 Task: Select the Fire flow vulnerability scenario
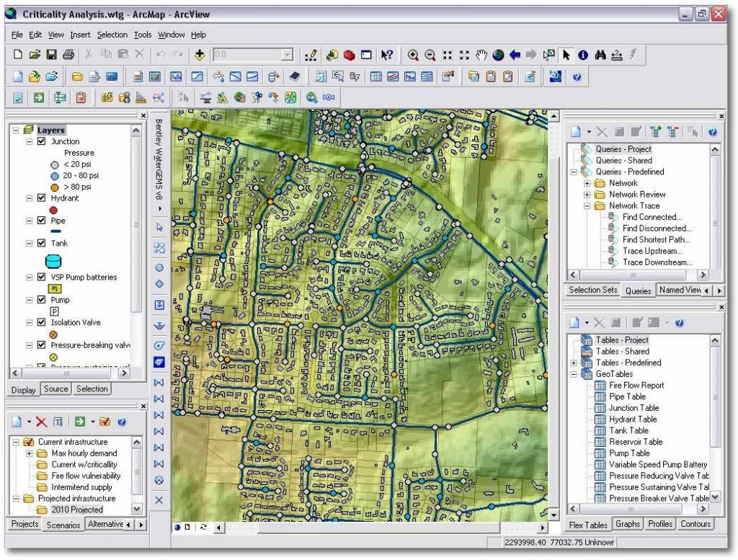tap(86, 476)
